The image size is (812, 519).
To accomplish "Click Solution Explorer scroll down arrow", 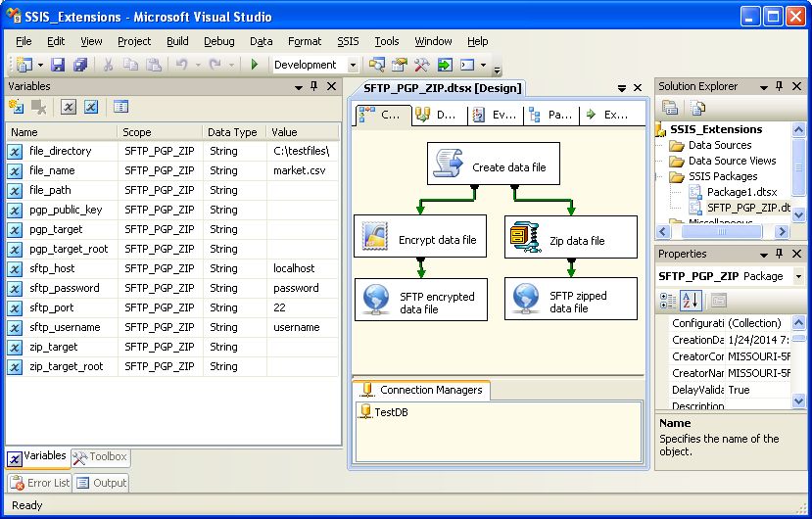I will [798, 213].
